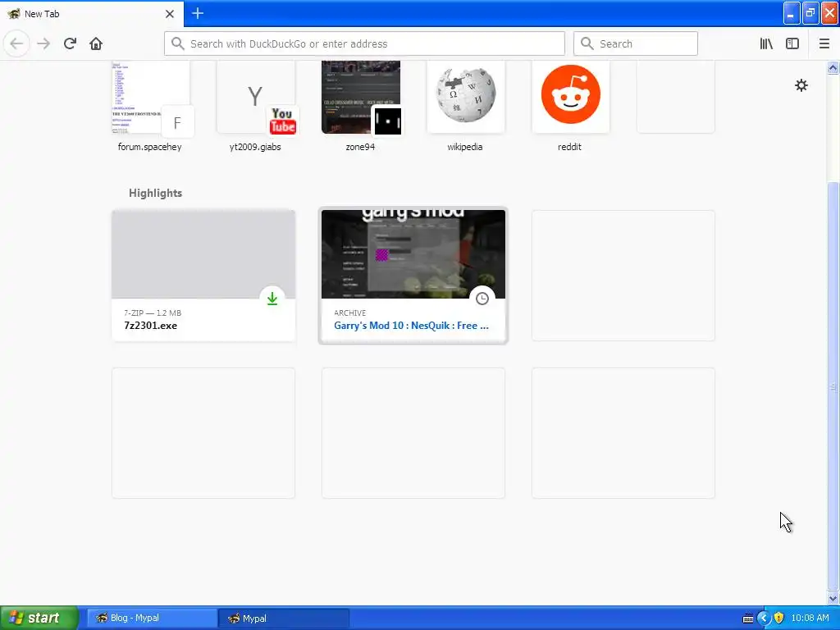Image resolution: width=840 pixels, height=630 pixels.
Task: Open Garry's Mod 10 highlight thumbnail
Action: point(413,254)
